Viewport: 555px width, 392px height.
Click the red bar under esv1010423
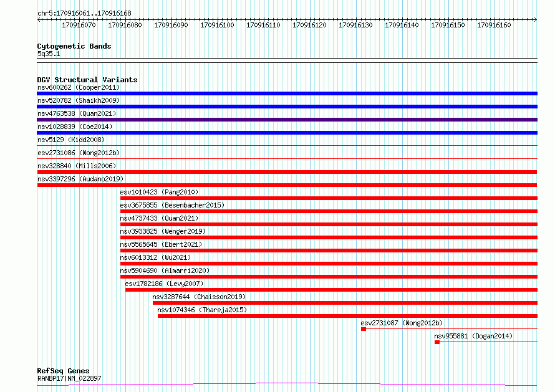coord(329,198)
